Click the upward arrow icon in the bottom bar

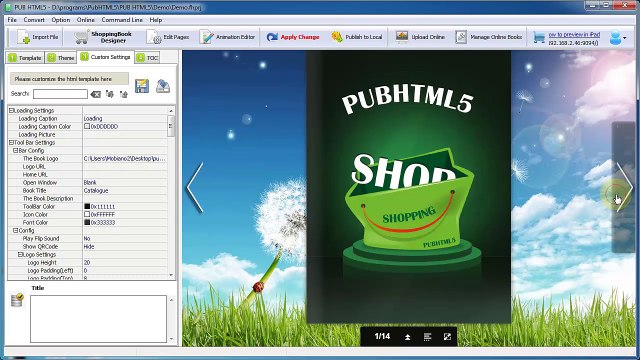click(x=407, y=337)
